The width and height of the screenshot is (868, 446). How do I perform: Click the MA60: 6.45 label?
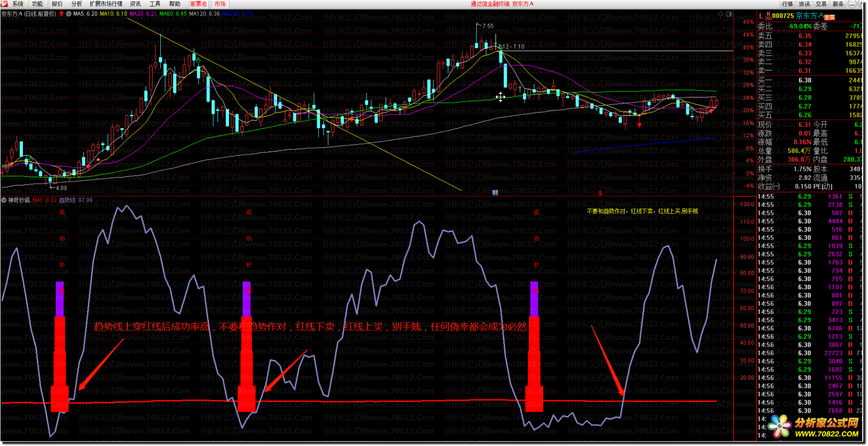point(173,14)
